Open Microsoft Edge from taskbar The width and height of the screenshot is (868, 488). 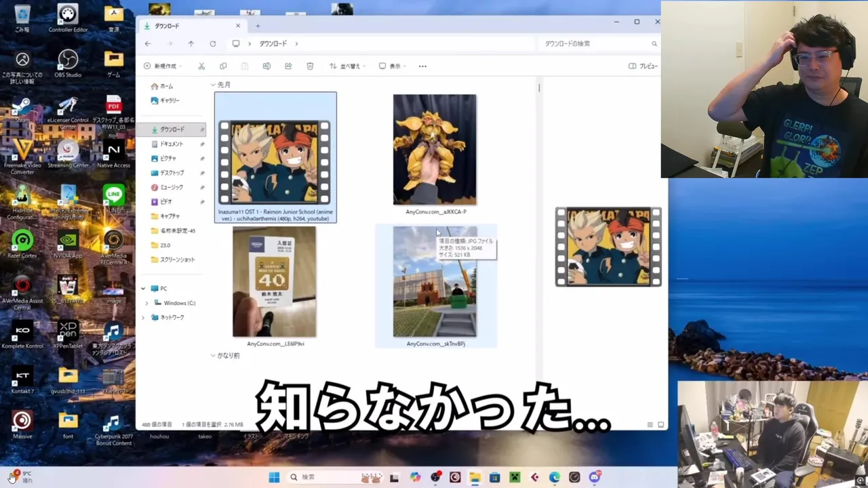[x=554, y=477]
